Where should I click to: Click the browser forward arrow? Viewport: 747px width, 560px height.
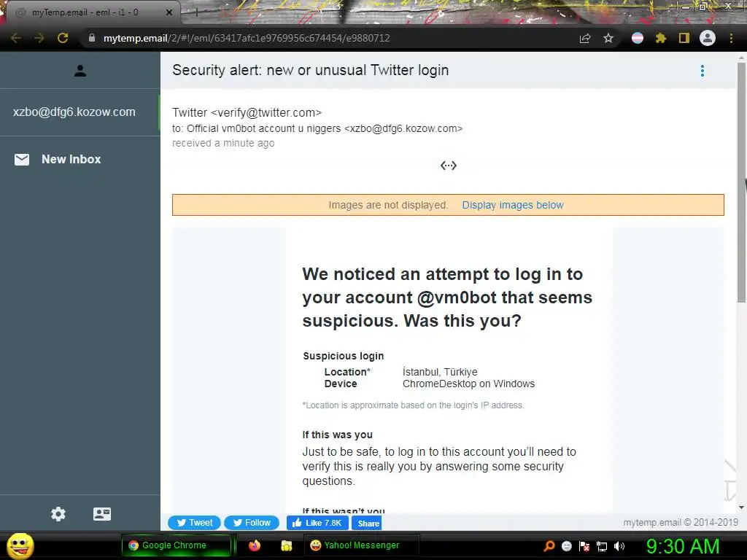[39, 38]
